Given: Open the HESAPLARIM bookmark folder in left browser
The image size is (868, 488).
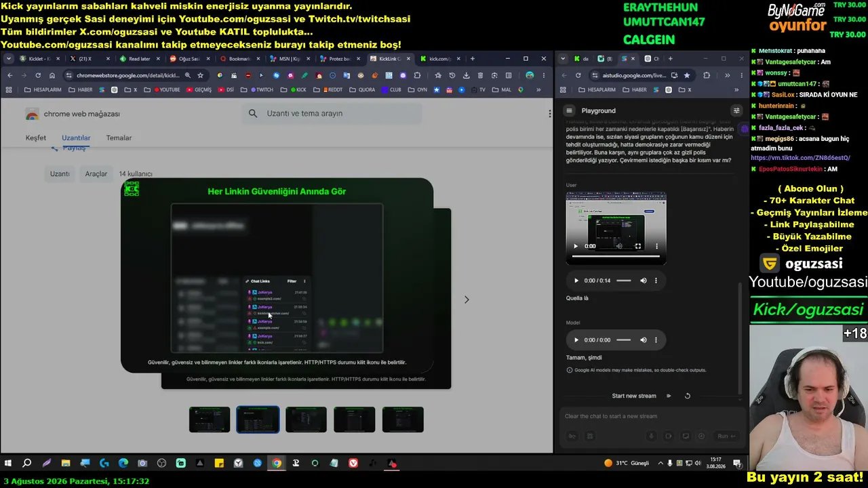Looking at the screenshot, I should pyautogui.click(x=43, y=89).
